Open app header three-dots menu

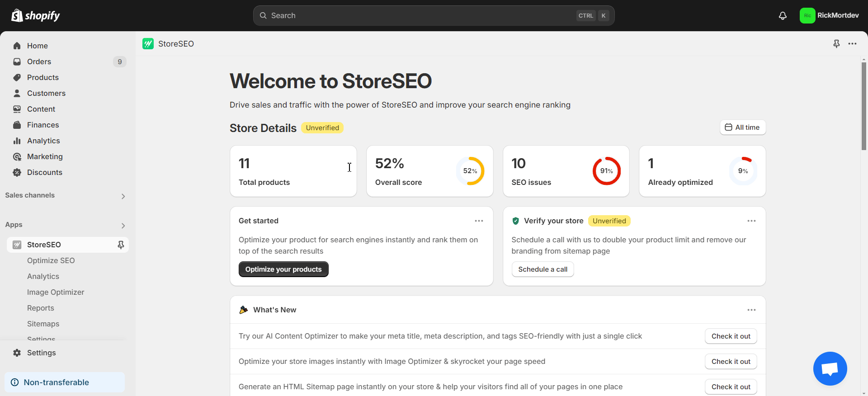point(852,43)
